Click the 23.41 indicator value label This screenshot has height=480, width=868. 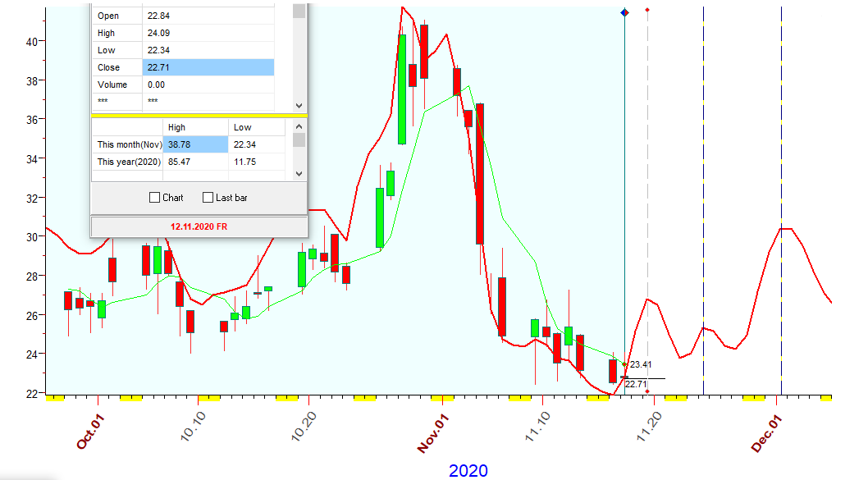click(x=641, y=365)
